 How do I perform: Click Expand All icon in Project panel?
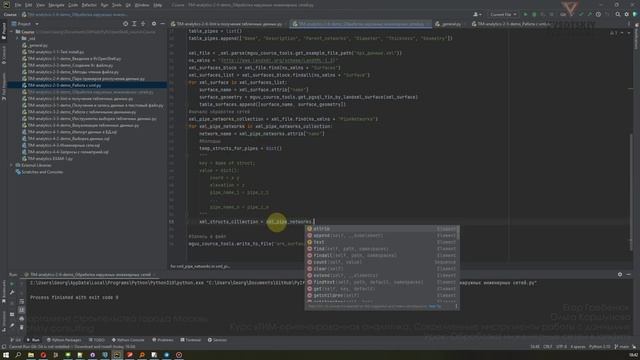pyautogui.click(x=134, y=24)
